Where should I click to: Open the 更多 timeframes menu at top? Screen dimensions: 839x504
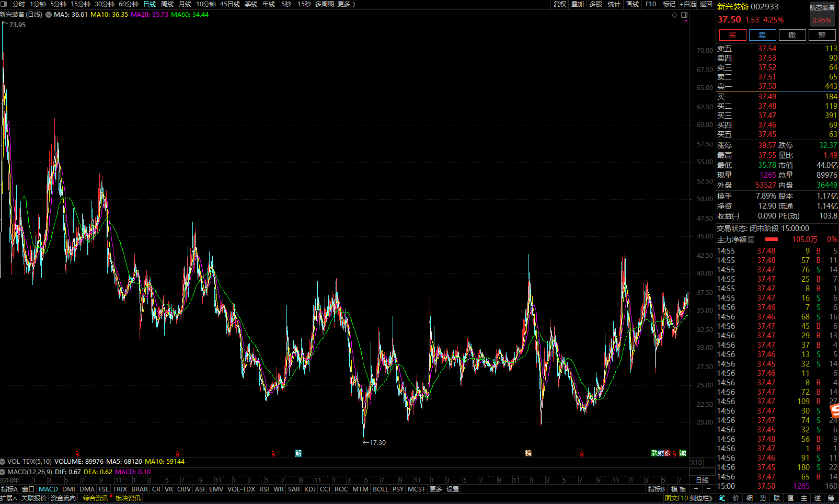(x=346, y=4)
